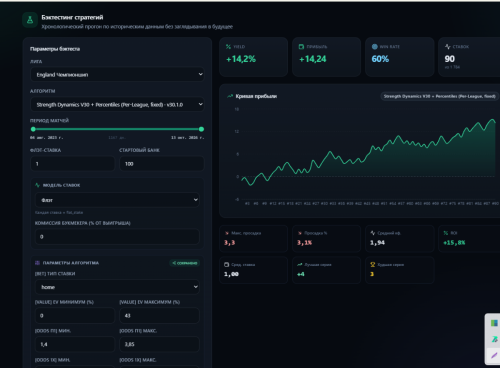Click the Средний кф. value 1,94
500x368 pixels.
(377, 243)
